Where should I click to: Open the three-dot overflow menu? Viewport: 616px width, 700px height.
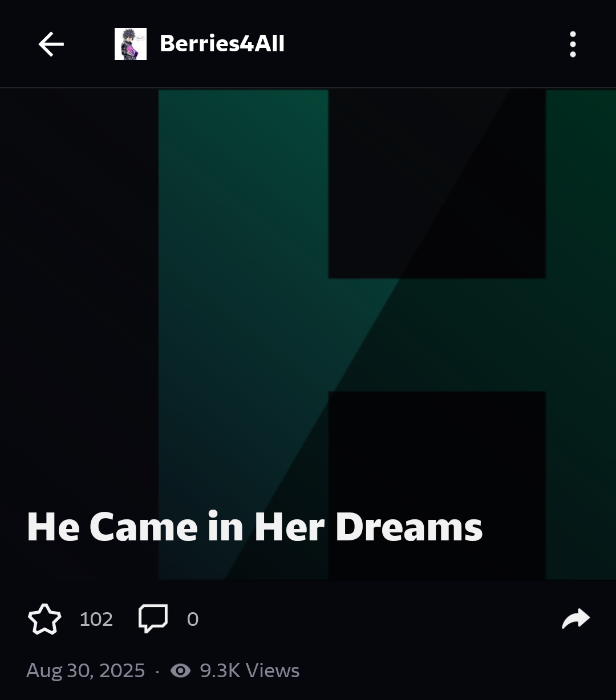click(x=573, y=44)
